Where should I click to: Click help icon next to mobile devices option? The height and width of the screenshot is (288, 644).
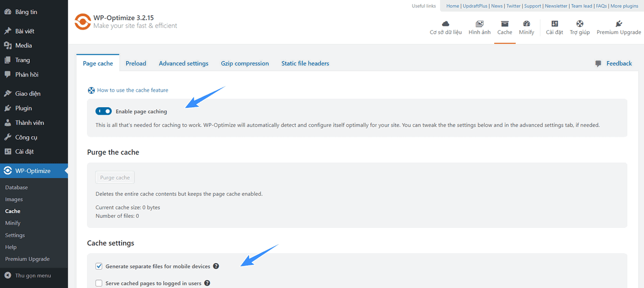pos(216,266)
